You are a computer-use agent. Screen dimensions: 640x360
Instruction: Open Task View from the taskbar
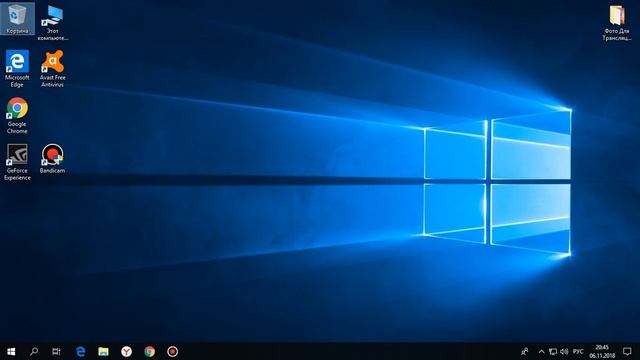56,351
